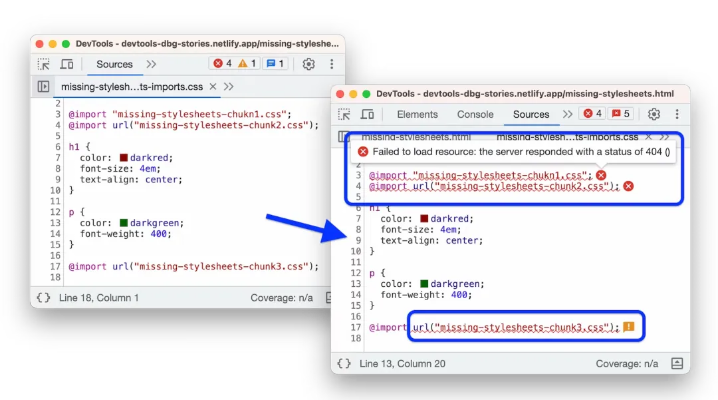Click pretty print braces in right window
718x400 pixels.
[344, 363]
